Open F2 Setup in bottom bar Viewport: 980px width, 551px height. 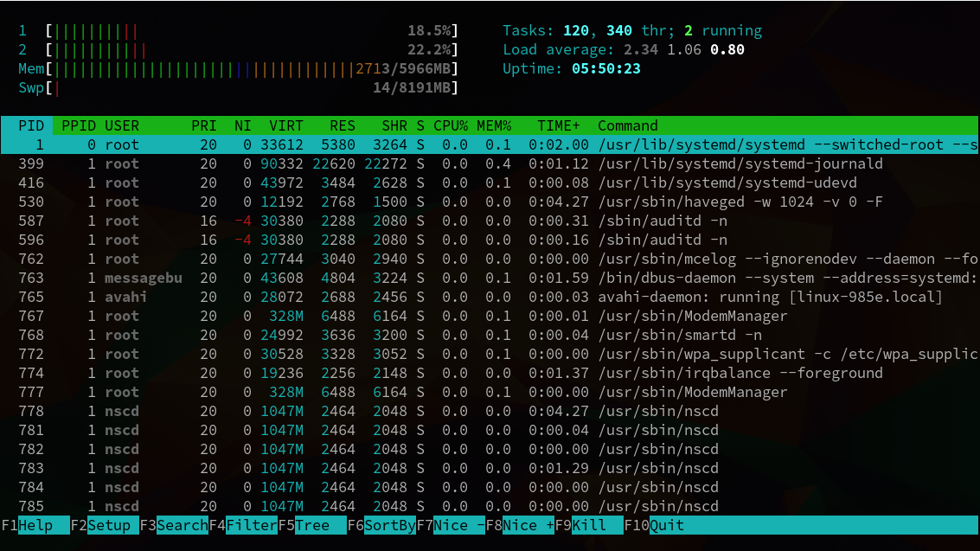[105, 525]
